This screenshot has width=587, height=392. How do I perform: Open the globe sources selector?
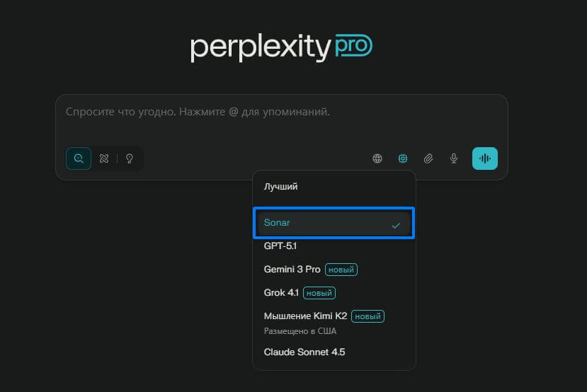click(x=377, y=158)
